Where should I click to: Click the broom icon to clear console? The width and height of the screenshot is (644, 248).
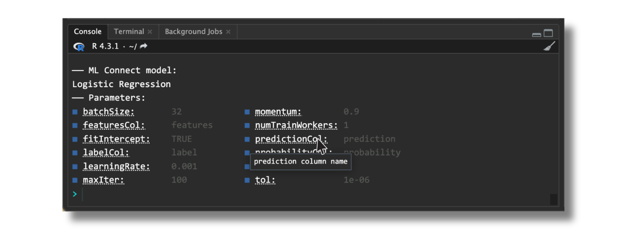(549, 46)
